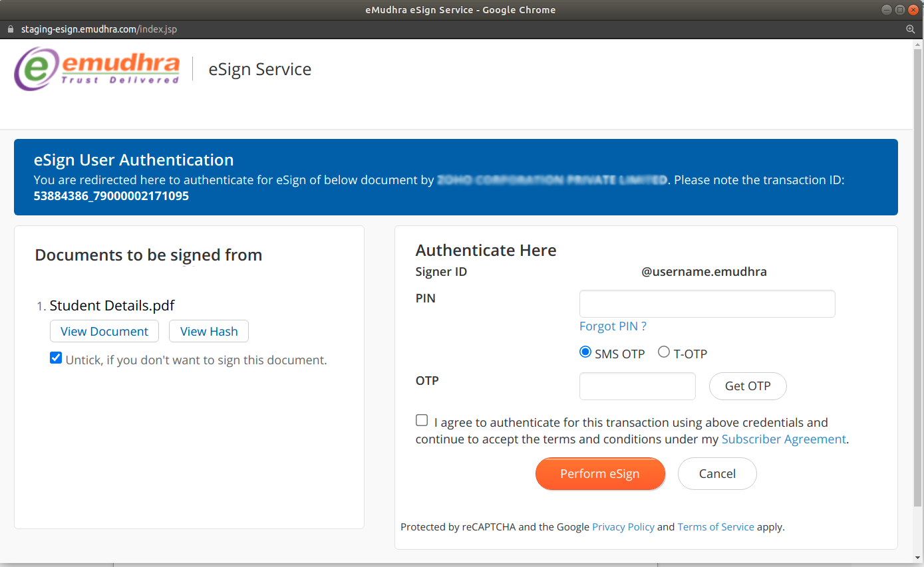The width and height of the screenshot is (924, 567).
Task: Click the eMudhra logo
Action: (97, 68)
